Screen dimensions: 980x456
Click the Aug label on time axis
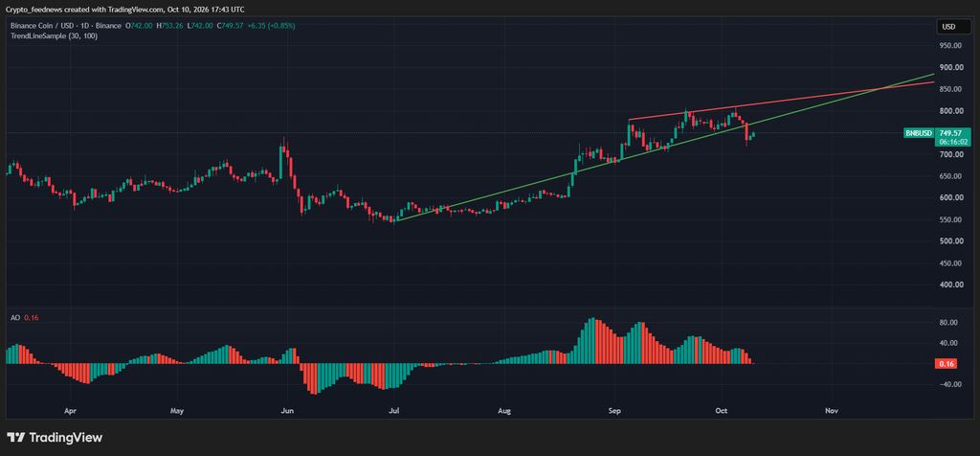tap(504, 411)
